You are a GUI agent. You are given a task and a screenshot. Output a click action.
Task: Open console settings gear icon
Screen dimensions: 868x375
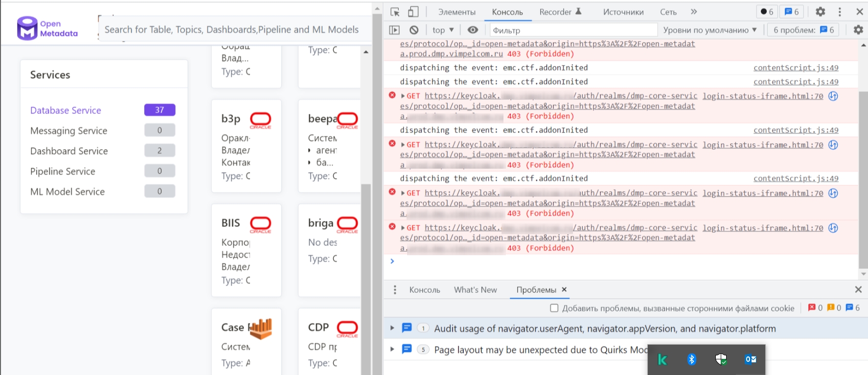(858, 30)
